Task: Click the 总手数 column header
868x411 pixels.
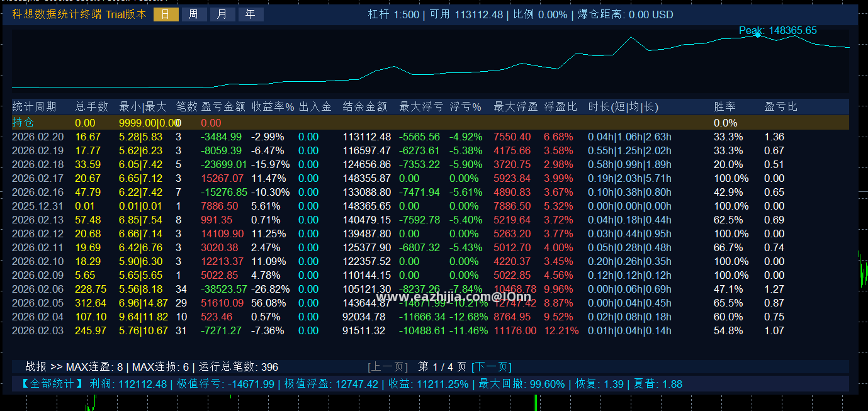Action: pyautogui.click(x=92, y=107)
